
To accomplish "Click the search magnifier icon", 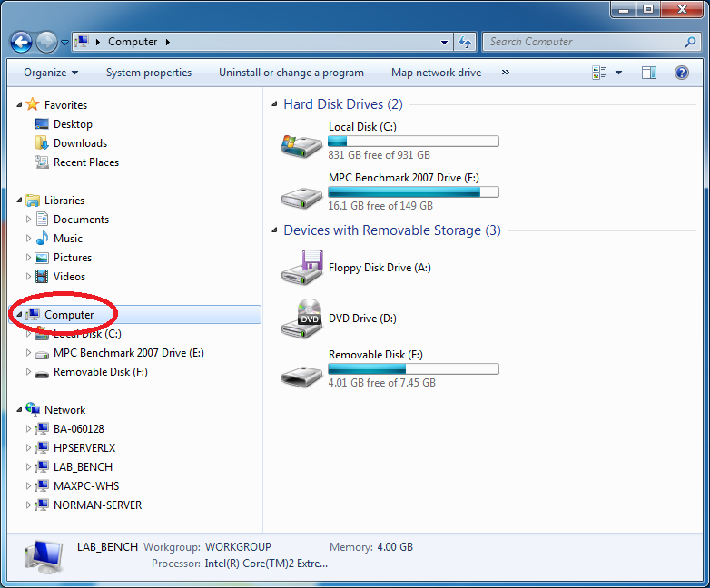I will [x=690, y=42].
